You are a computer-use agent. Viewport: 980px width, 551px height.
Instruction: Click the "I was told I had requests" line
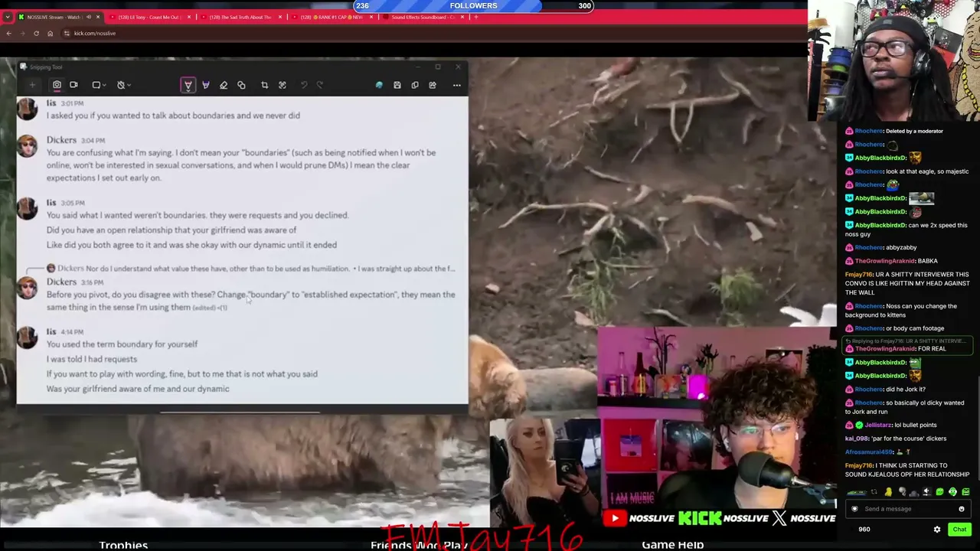(92, 359)
